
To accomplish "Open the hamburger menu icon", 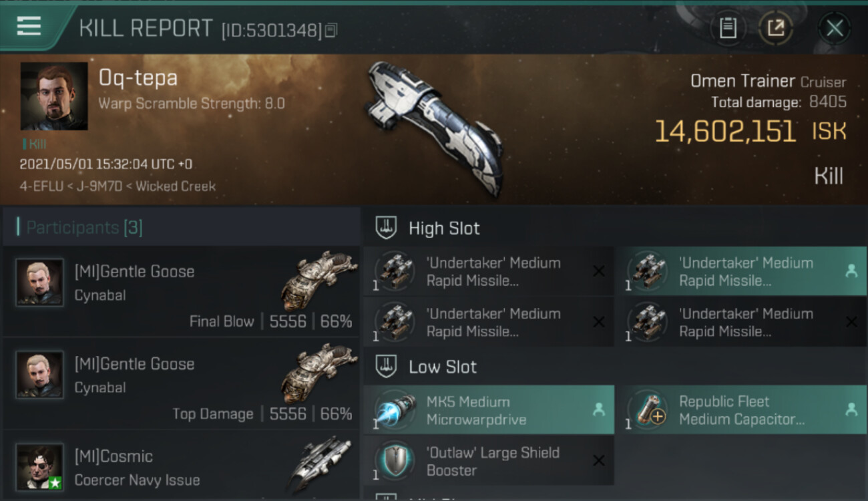I will click(x=29, y=27).
